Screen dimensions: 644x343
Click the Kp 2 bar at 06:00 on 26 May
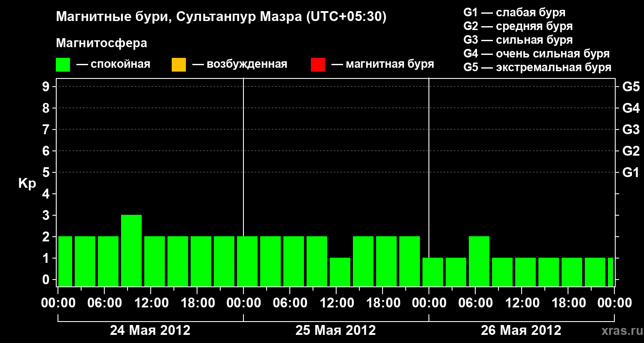coord(479,261)
